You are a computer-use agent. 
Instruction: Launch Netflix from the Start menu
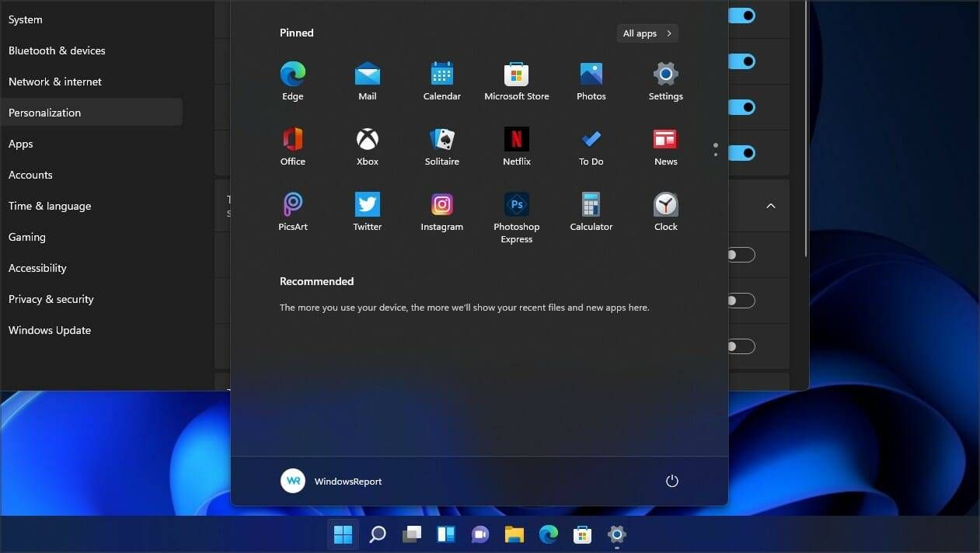tap(516, 141)
